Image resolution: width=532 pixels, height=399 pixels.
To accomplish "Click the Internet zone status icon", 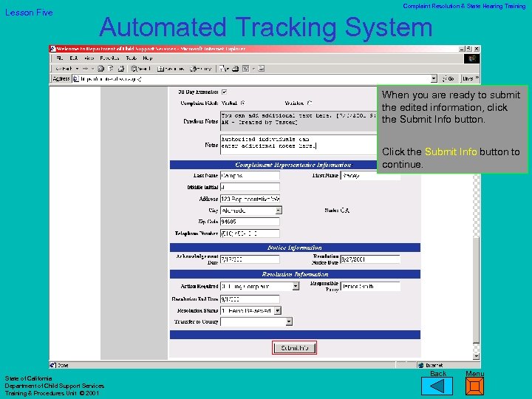I will coord(421,366).
